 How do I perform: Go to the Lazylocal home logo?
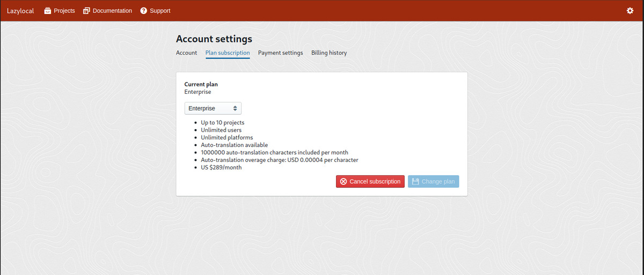point(20,11)
